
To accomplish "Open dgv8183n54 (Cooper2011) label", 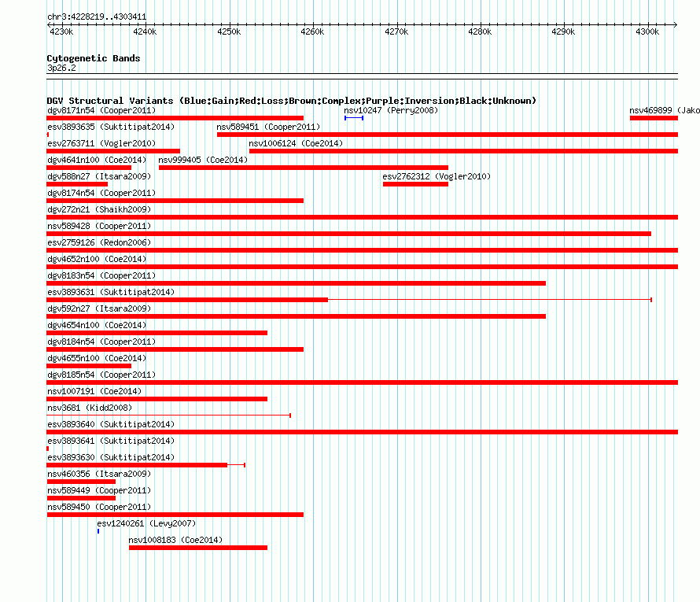I will tap(101, 275).
